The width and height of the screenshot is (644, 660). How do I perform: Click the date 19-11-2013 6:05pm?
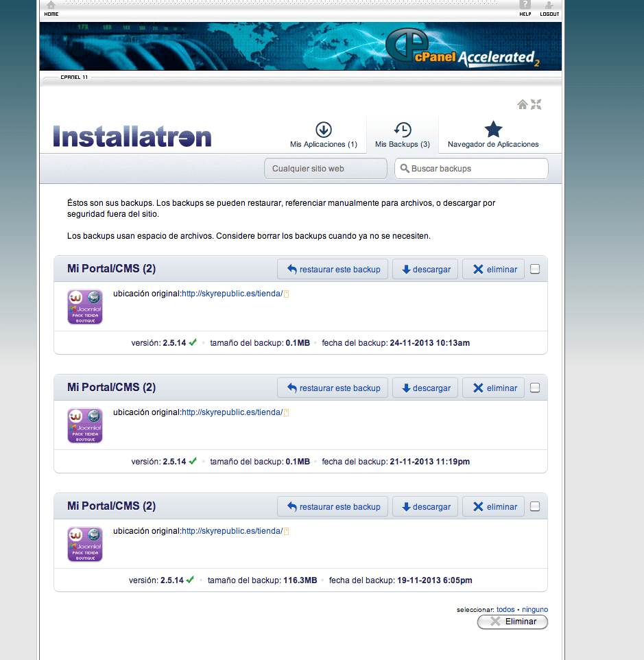pyautogui.click(x=435, y=580)
